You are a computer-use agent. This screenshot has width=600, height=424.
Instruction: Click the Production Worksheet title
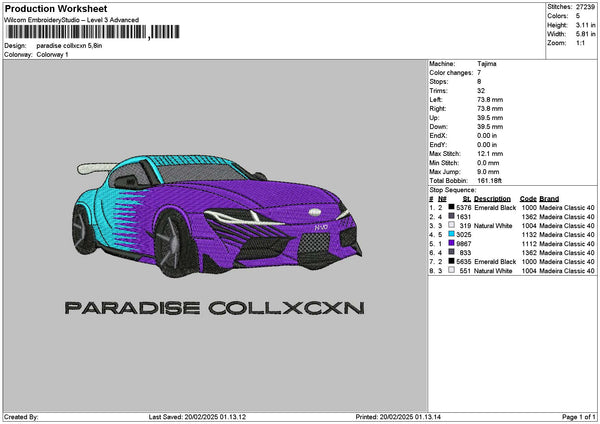(56, 8)
